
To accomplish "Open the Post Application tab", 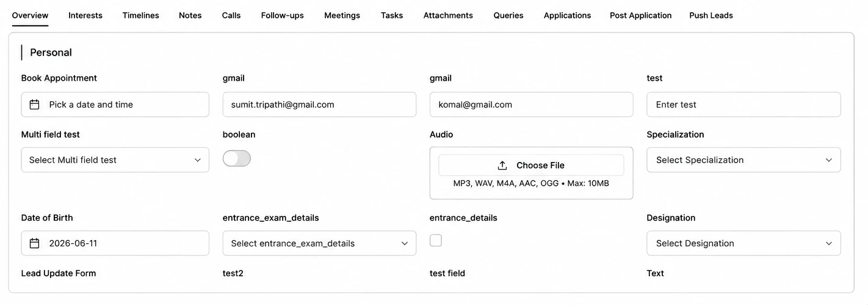I will point(640,15).
